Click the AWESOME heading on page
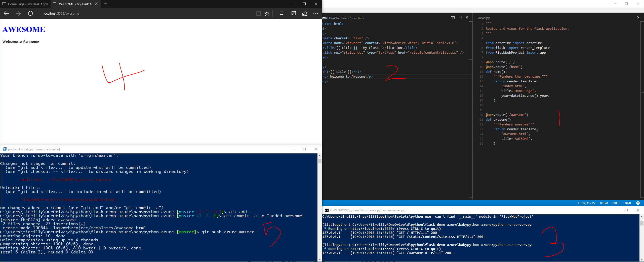 (24, 29)
